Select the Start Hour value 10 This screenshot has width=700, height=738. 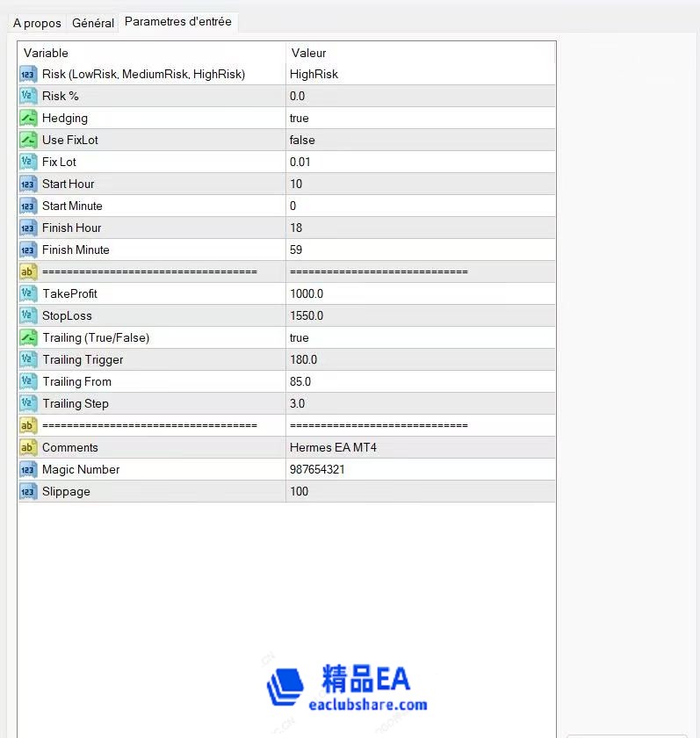(x=421, y=184)
